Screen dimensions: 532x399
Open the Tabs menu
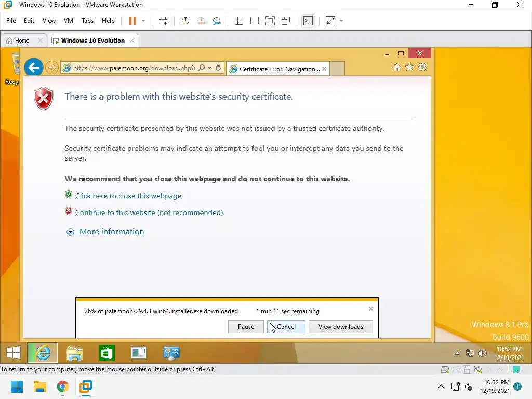87,21
